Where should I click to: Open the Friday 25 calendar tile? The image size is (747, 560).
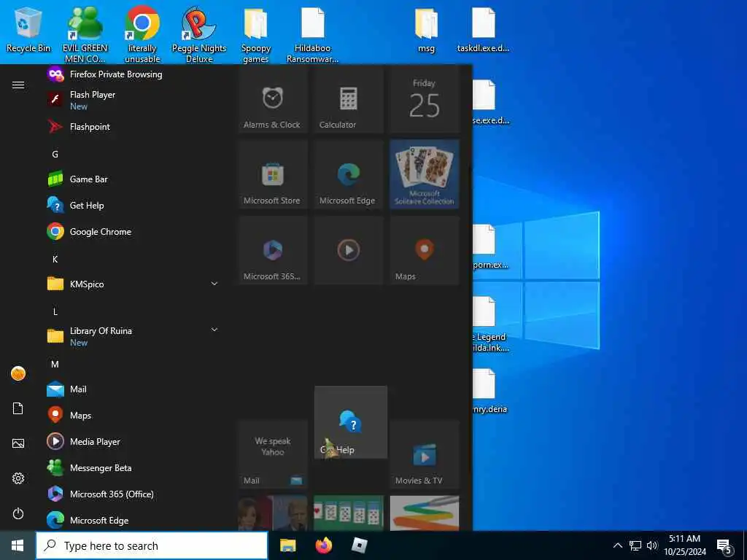click(425, 98)
